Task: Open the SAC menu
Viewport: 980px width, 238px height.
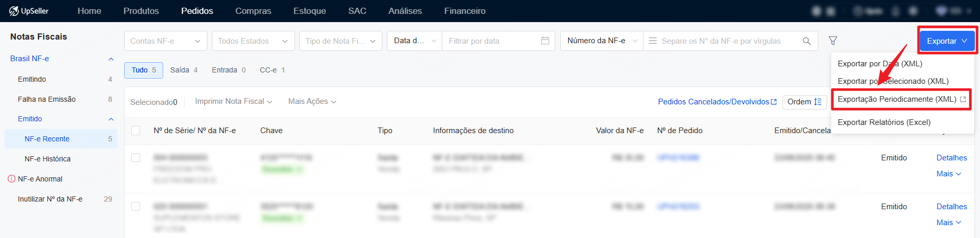Action: pyautogui.click(x=357, y=11)
